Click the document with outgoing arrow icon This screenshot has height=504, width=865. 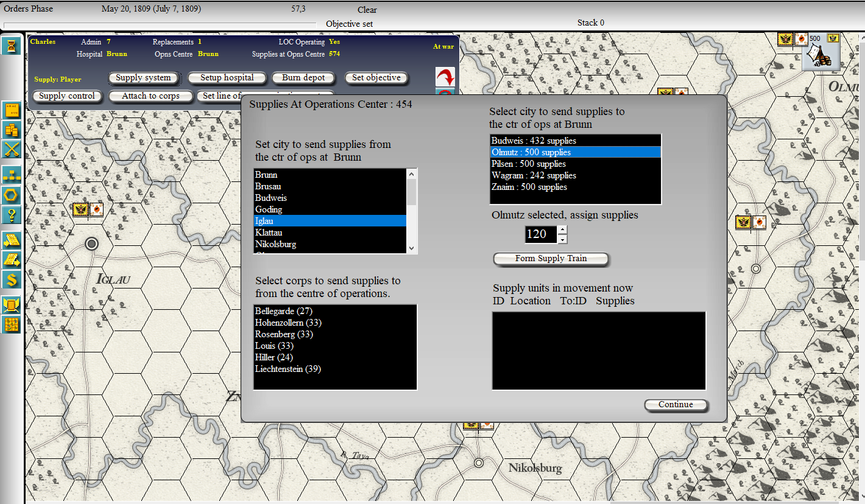pyautogui.click(x=12, y=260)
